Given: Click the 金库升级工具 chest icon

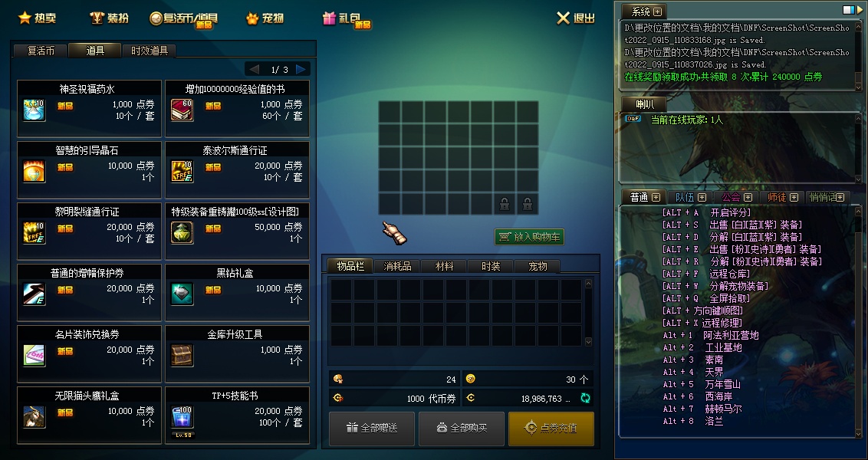Looking at the screenshot, I should coord(182,356).
